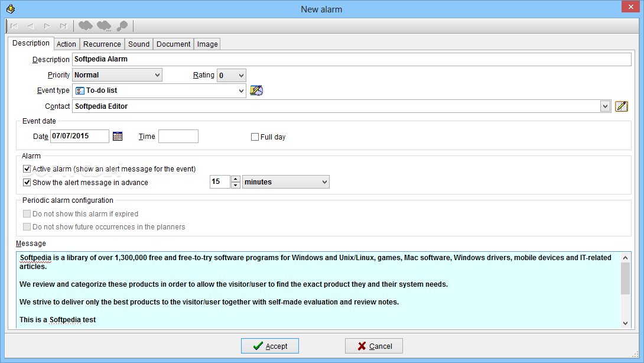This screenshot has height=363, width=644.
Task: Click the magnifier search toolbar icon
Action: coord(122,26)
